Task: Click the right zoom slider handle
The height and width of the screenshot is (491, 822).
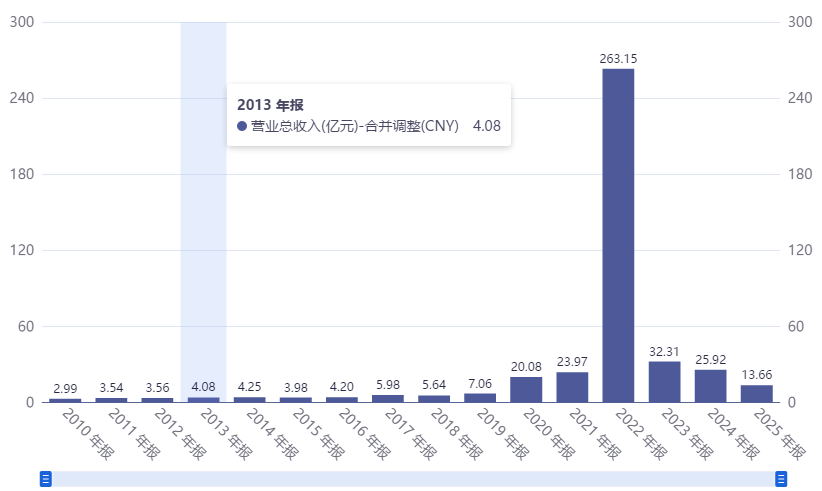Action: click(x=781, y=478)
